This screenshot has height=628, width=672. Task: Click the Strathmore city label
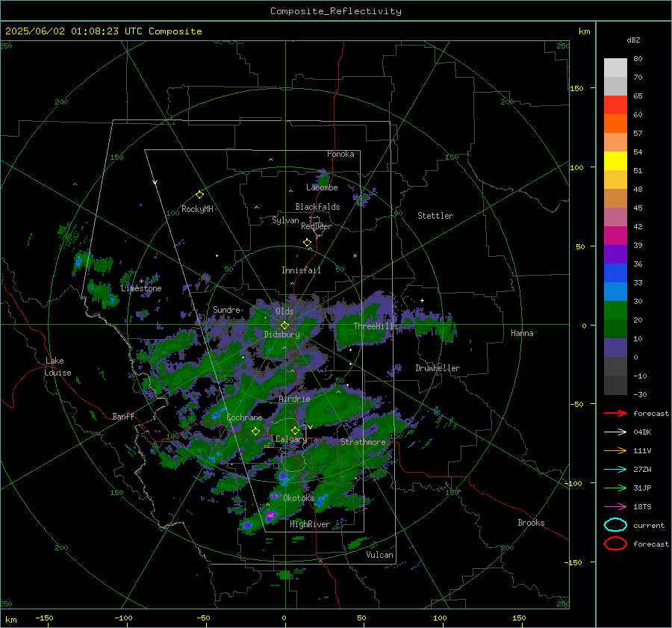(363, 442)
